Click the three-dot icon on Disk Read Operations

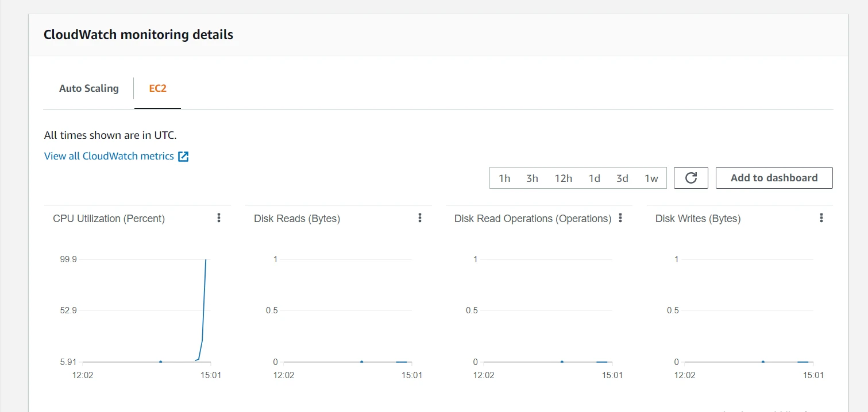pos(620,217)
